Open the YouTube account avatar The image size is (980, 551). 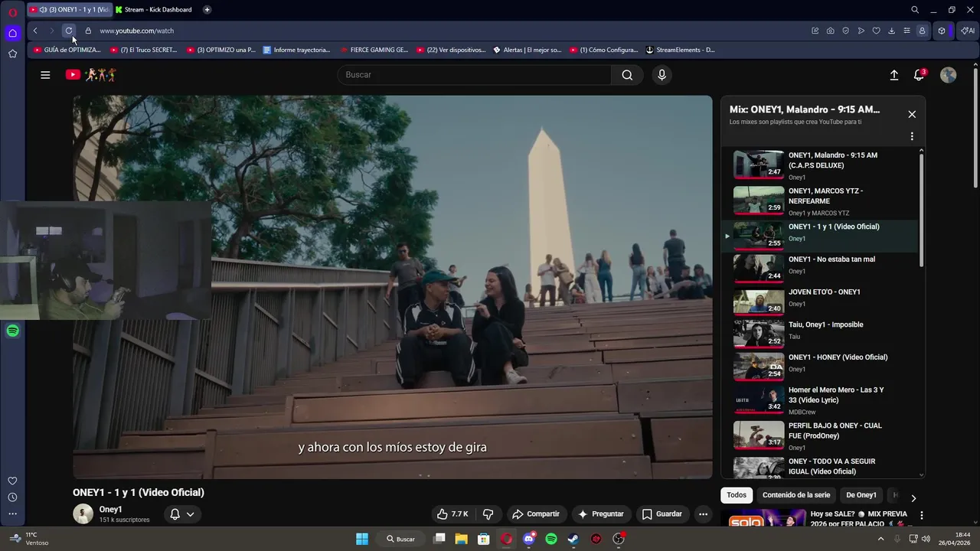[948, 75]
